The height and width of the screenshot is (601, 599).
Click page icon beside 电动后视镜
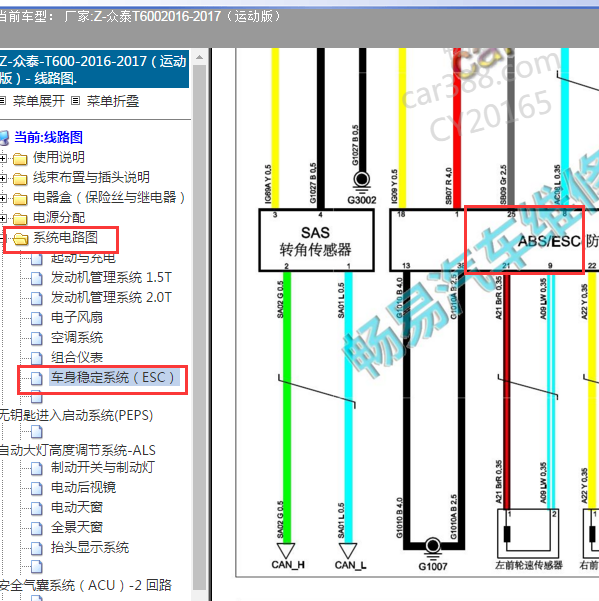coord(36,488)
